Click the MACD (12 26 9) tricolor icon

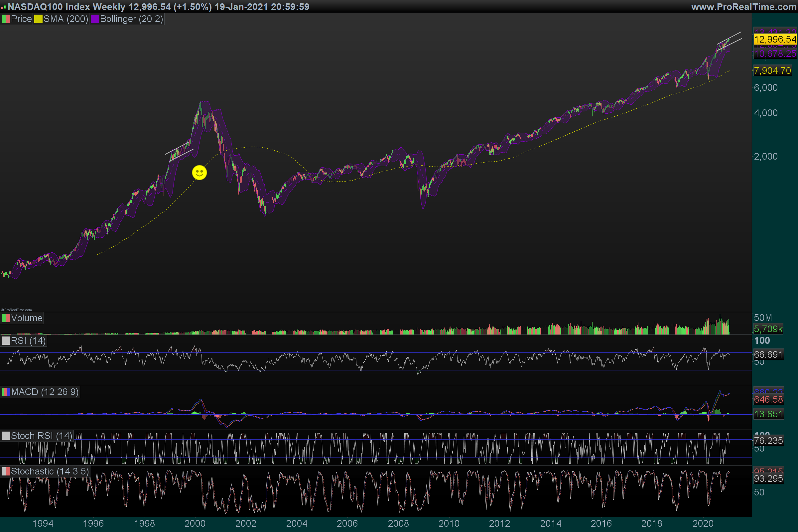(x=5, y=392)
